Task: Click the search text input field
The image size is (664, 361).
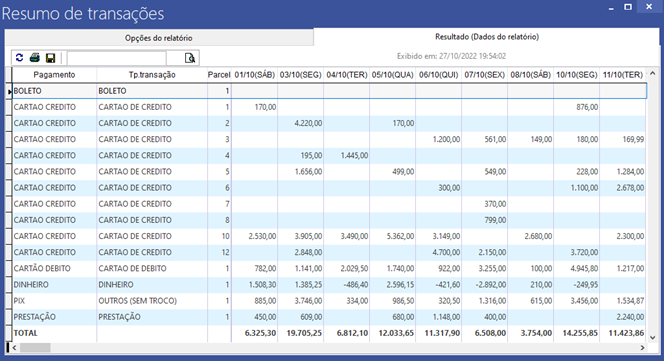Action: 116,58
